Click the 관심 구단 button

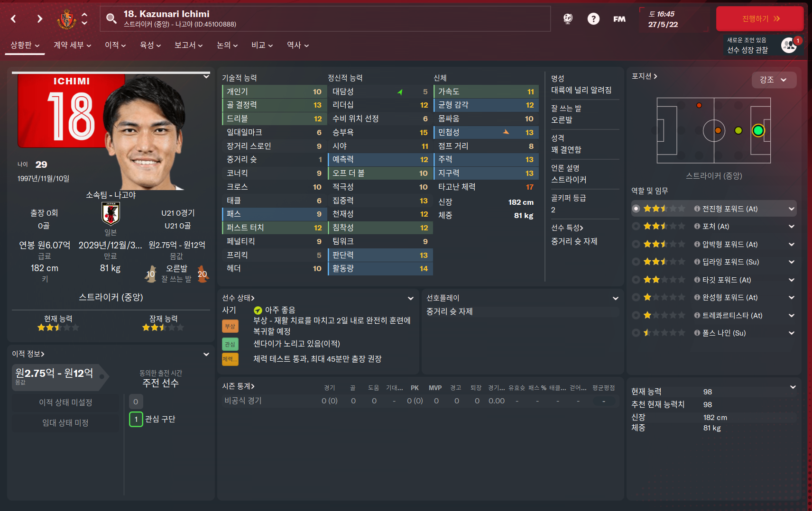pyautogui.click(x=153, y=419)
